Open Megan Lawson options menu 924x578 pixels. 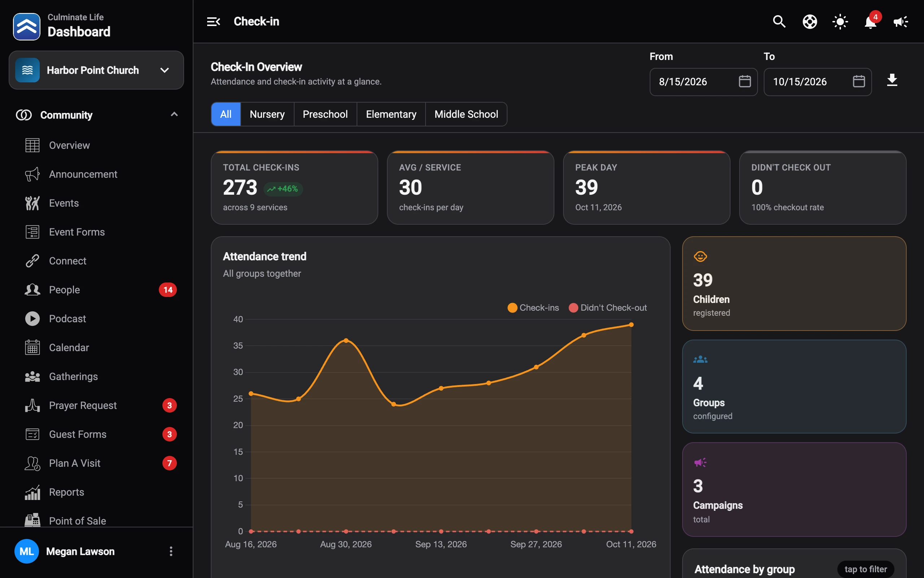[171, 551]
